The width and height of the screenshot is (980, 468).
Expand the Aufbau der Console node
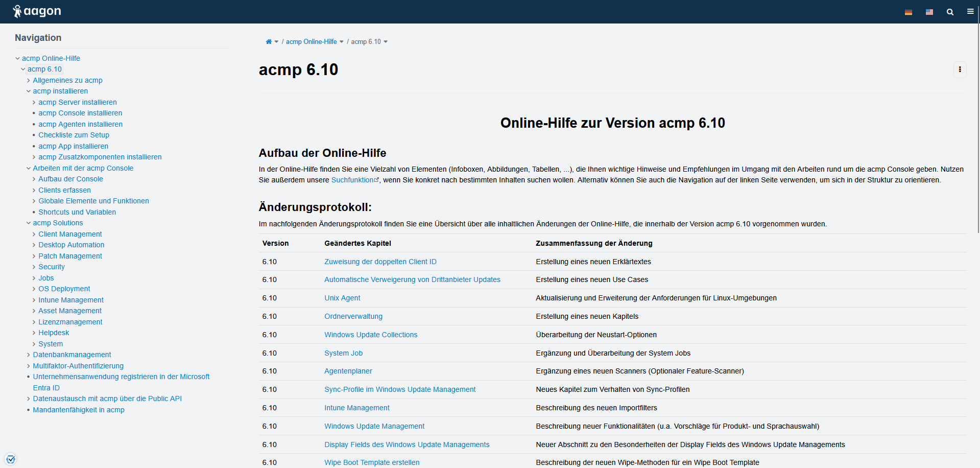click(x=34, y=179)
